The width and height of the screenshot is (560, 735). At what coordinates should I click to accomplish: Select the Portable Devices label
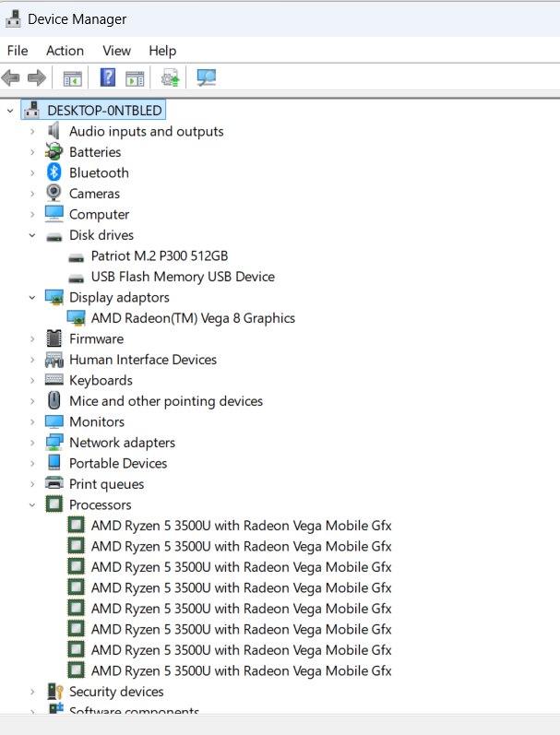118,464
